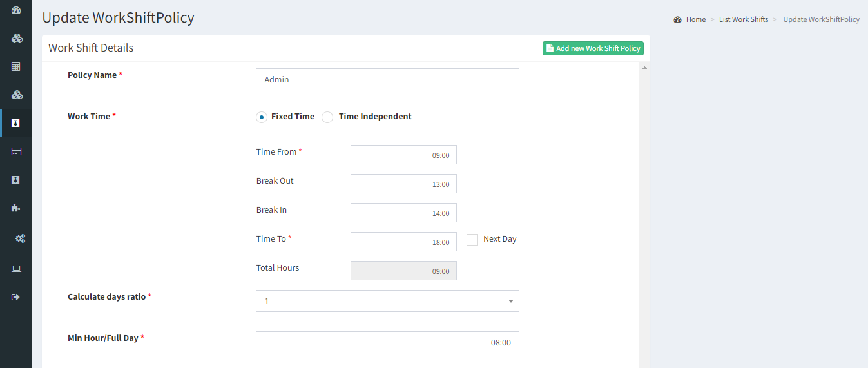The width and height of the screenshot is (868, 368).
Task: Click the Time To field showing 18:00
Action: click(403, 242)
